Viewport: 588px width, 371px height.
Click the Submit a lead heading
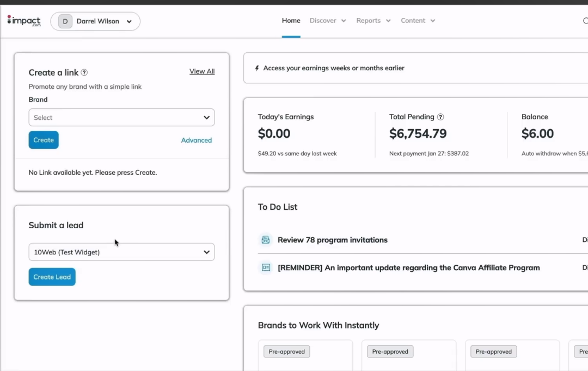(56, 225)
